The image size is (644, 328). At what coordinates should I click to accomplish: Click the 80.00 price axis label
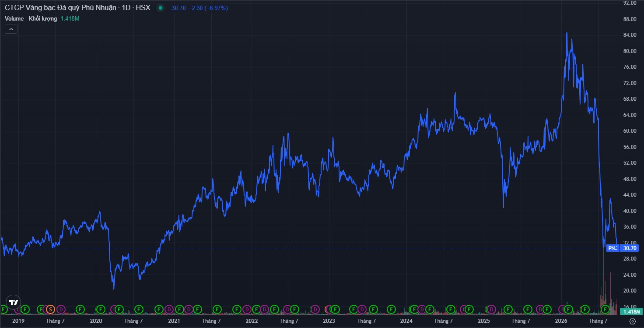[x=630, y=51]
